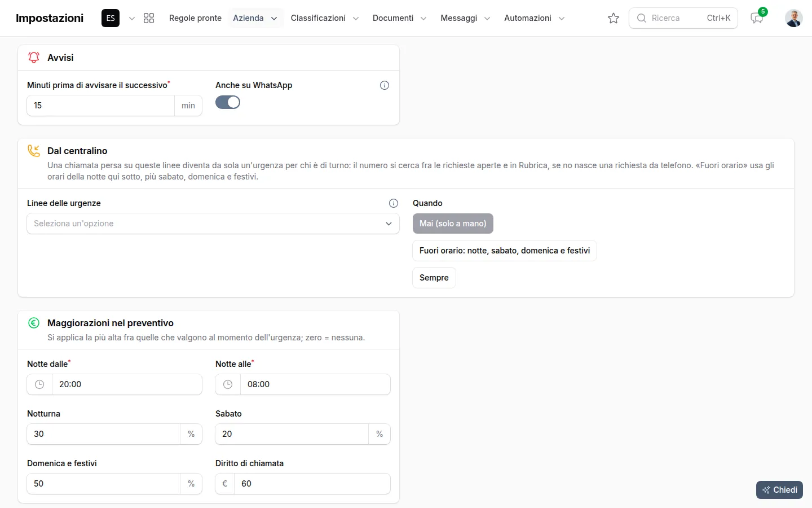This screenshot has height=508, width=812.
Task: Edit the Sabato percentage field
Action: 292,434
